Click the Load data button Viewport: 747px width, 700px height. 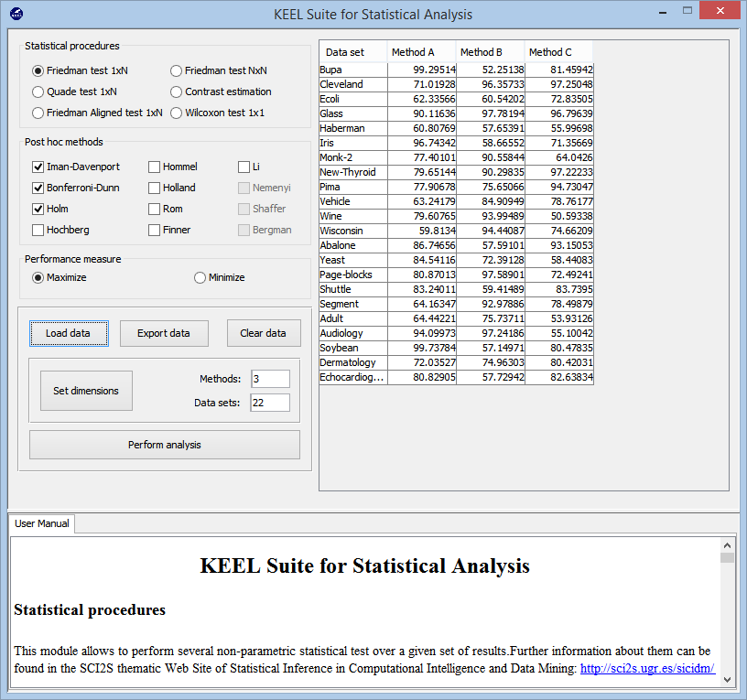[69, 333]
